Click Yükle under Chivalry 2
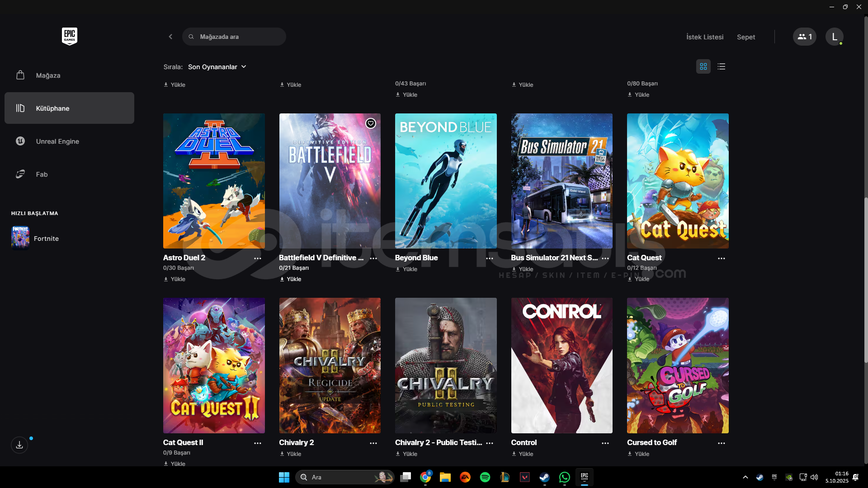Screen dimensions: 868x488 point(291,454)
